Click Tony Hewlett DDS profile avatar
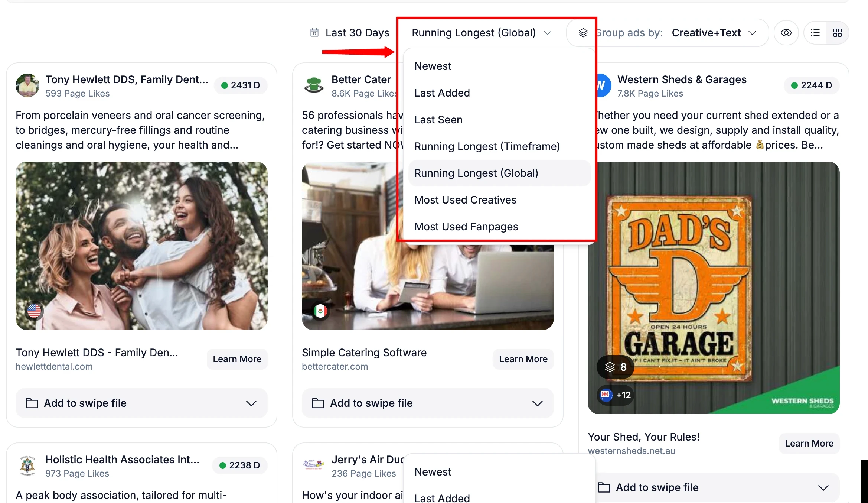 (x=27, y=85)
